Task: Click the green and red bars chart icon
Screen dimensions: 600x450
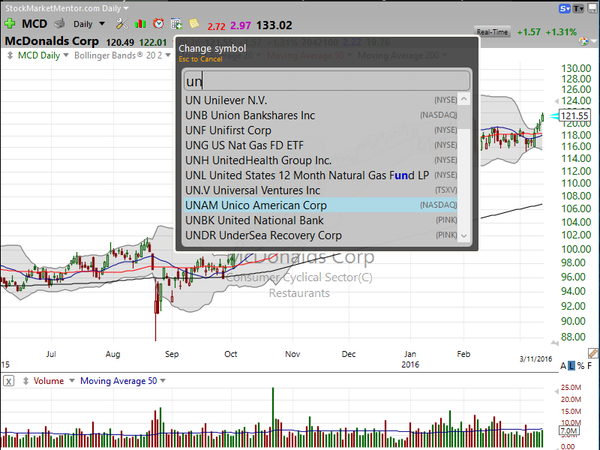Action: pyautogui.click(x=140, y=24)
